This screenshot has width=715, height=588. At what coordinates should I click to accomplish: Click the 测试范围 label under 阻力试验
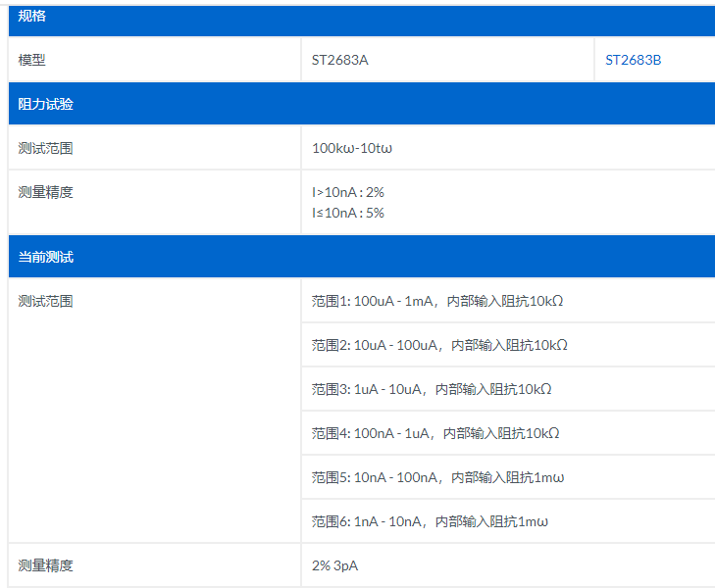click(45, 148)
